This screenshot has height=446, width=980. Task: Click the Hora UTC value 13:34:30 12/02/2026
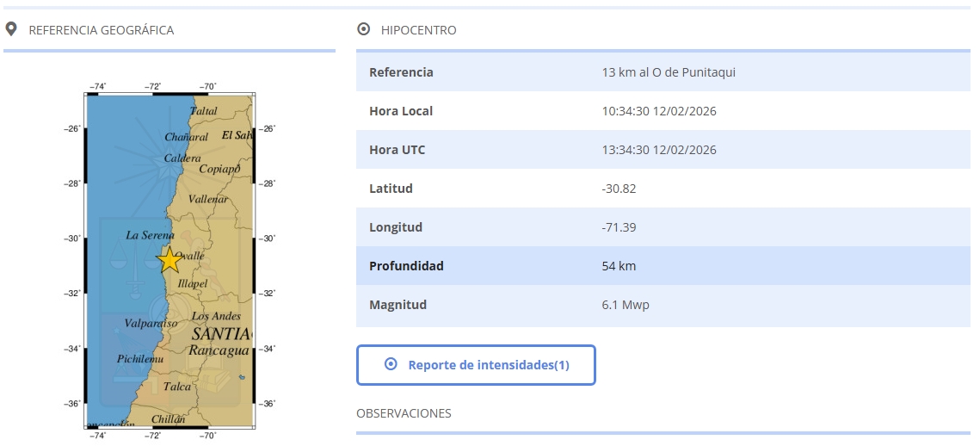tap(659, 150)
